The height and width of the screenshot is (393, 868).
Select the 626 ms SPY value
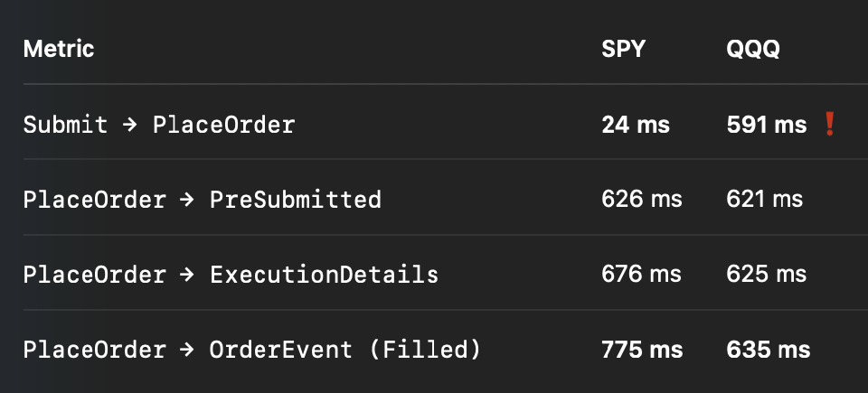[642, 200]
